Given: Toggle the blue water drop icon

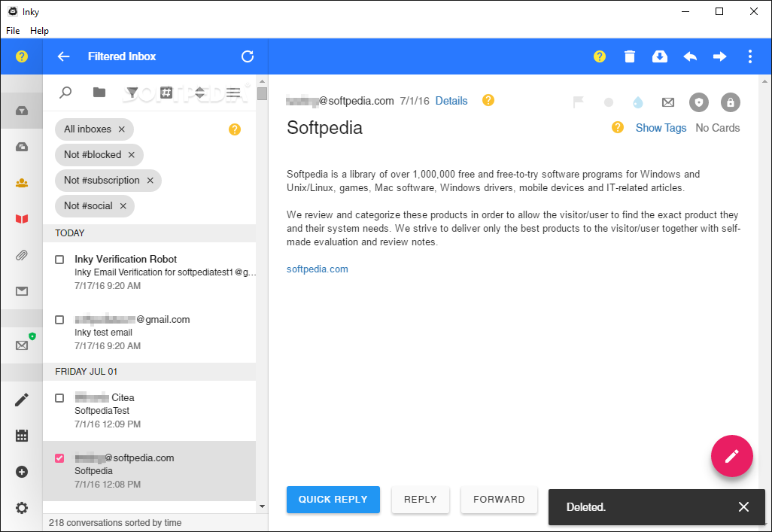Looking at the screenshot, I should coord(638,102).
